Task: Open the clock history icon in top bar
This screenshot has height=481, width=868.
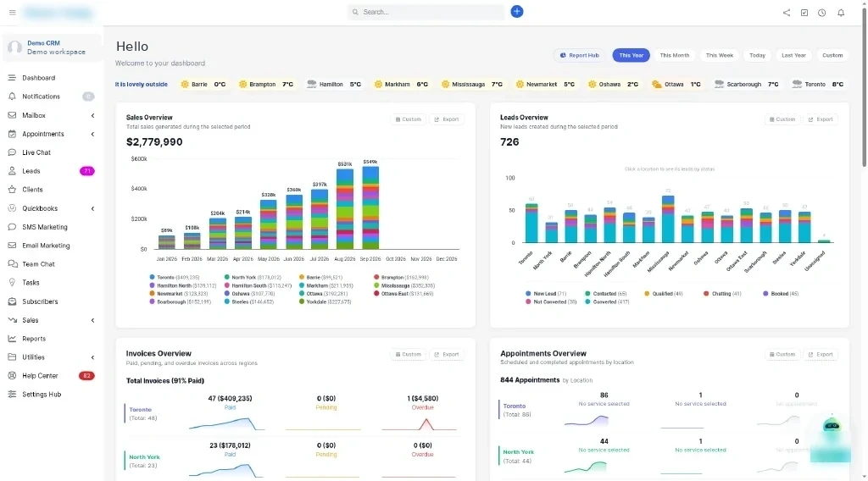Action: coord(822,12)
